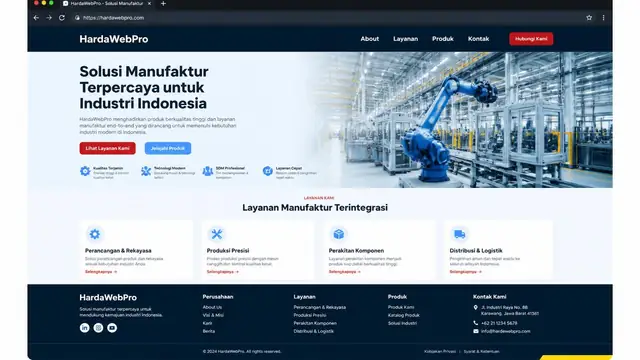Open the Layanan menu item
Image resolution: width=640 pixels, height=360 pixels.
coord(405,39)
